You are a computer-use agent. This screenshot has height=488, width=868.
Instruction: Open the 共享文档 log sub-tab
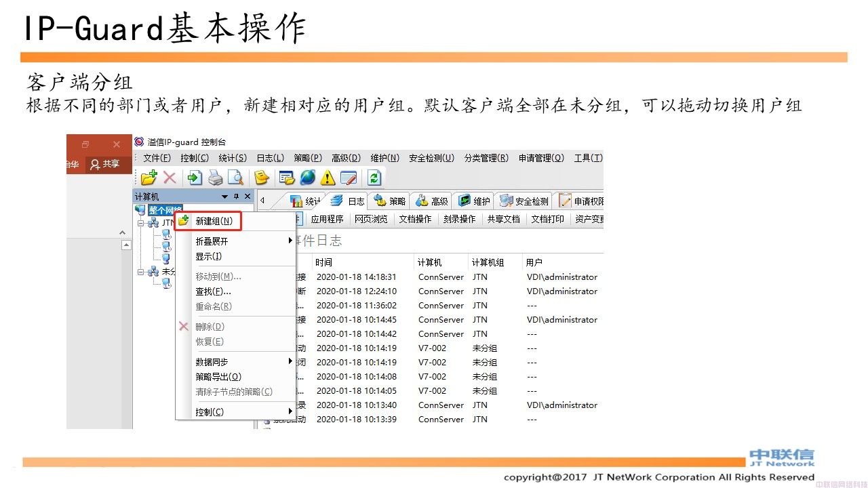503,219
